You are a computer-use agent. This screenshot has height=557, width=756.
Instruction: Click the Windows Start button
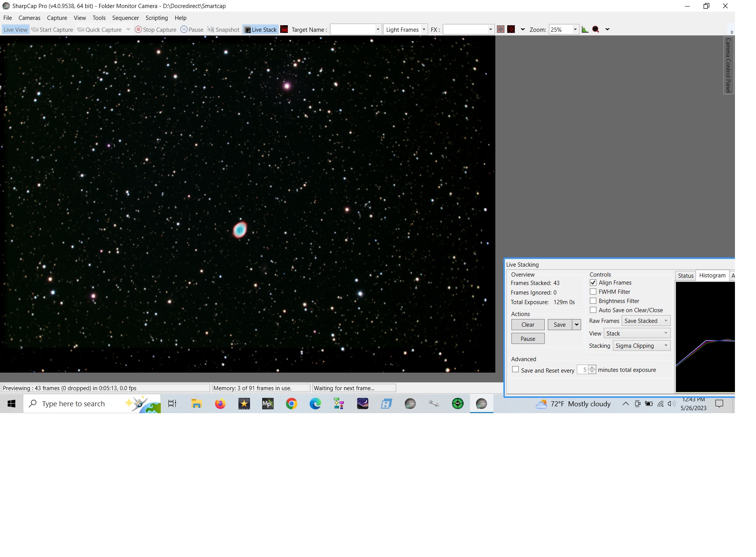(11, 404)
